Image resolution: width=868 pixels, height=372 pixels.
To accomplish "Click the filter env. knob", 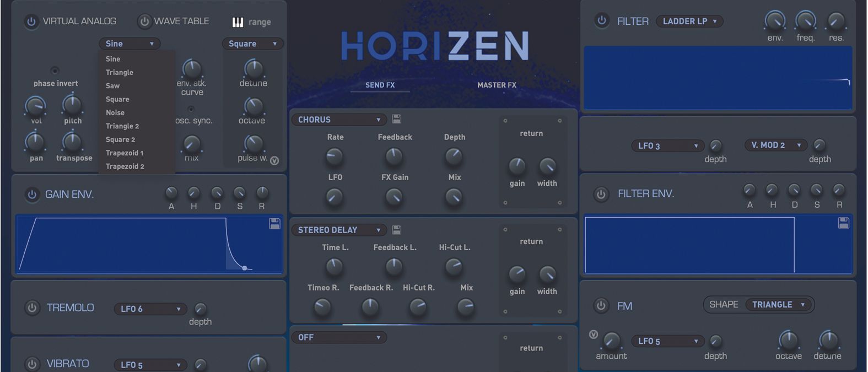I will [775, 21].
